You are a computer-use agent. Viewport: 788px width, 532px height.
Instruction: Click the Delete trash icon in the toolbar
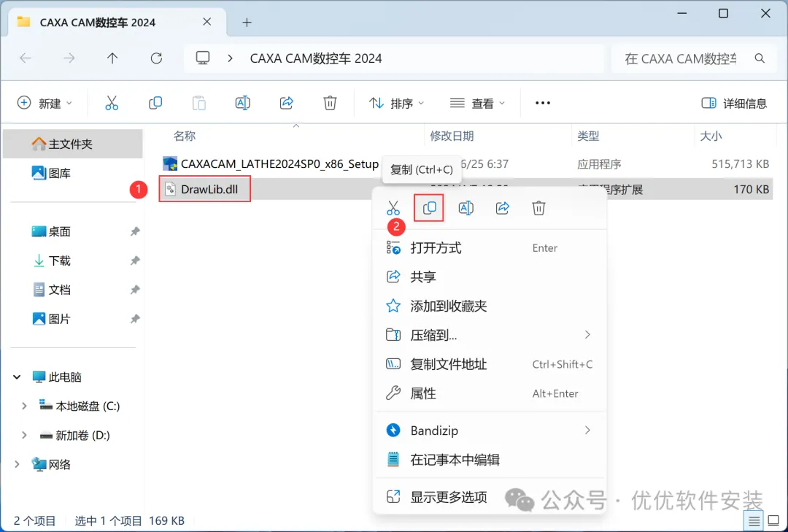(330, 103)
